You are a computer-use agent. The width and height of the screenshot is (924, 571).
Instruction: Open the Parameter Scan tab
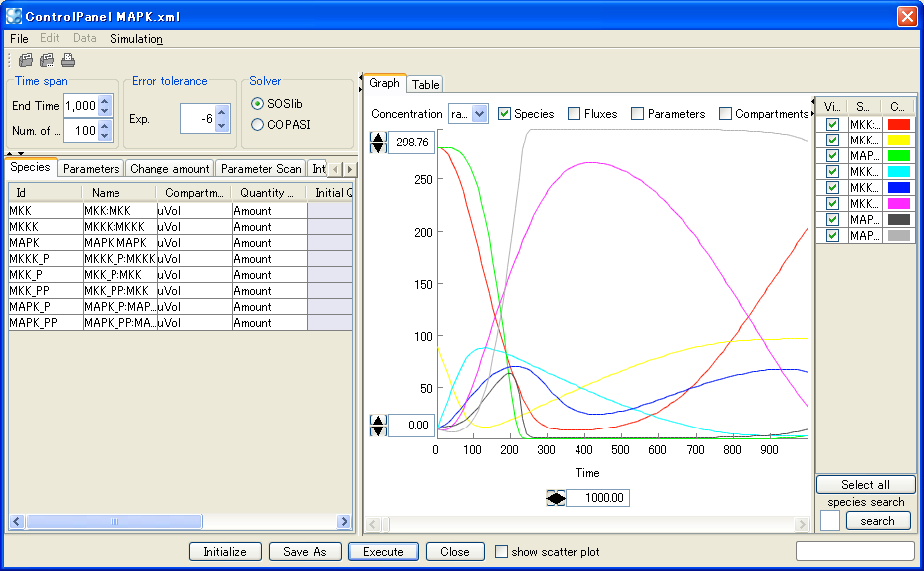(261, 169)
